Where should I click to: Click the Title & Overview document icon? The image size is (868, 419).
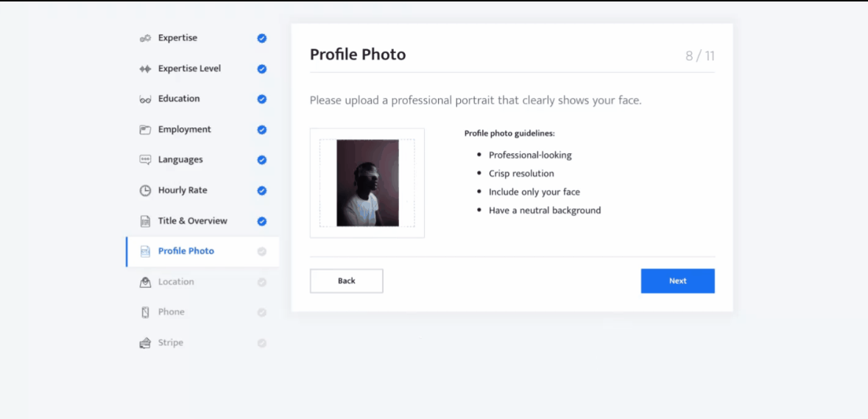click(x=145, y=221)
